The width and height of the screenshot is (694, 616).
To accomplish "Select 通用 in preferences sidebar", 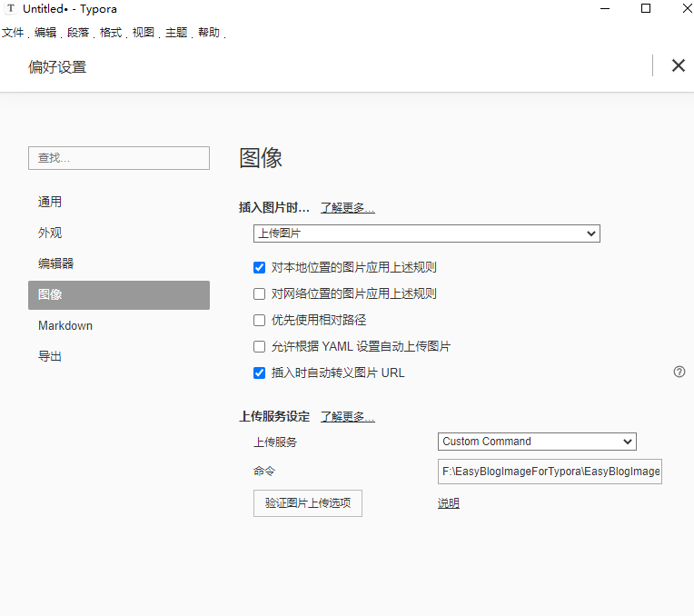I will (x=119, y=202).
